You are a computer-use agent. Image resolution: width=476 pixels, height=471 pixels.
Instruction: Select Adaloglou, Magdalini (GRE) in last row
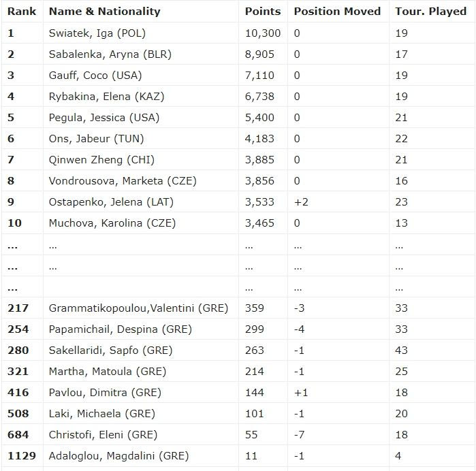(x=118, y=456)
